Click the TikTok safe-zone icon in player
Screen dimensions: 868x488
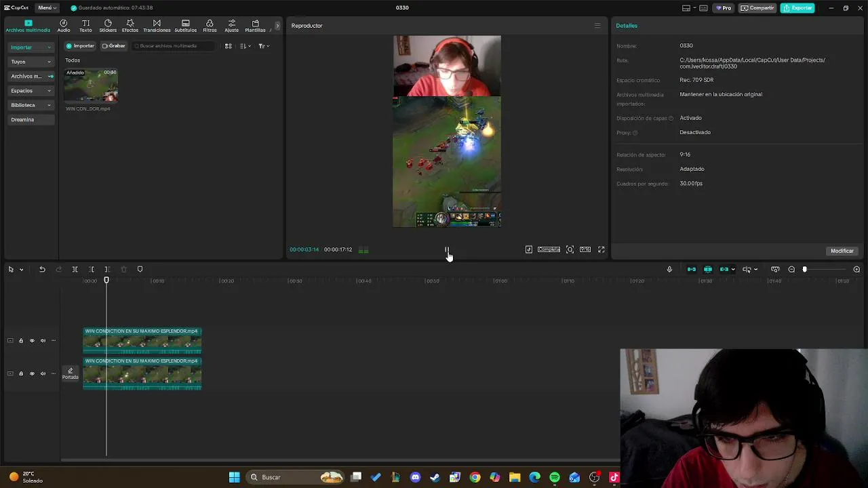[x=529, y=249]
